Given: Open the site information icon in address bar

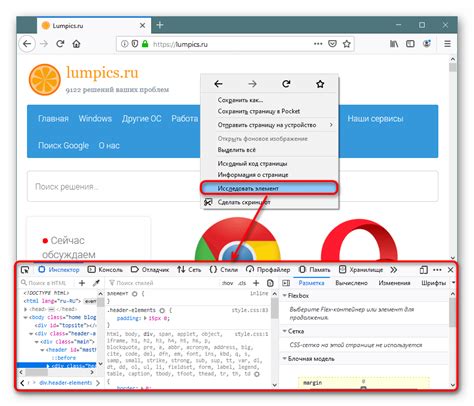Looking at the screenshot, I should coord(124,44).
